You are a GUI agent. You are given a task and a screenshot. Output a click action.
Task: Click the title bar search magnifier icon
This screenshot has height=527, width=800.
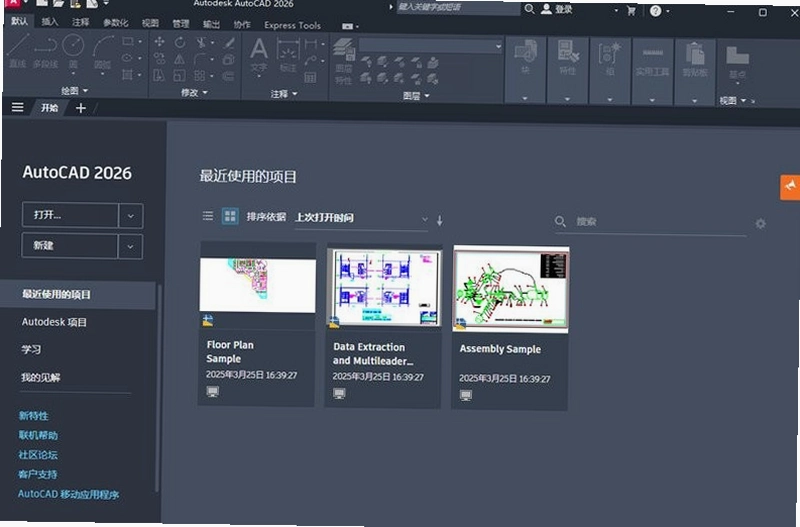[x=530, y=9]
